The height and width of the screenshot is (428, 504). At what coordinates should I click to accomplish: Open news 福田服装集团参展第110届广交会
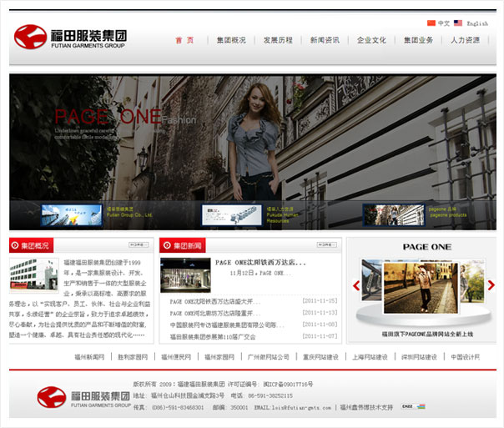213,337
